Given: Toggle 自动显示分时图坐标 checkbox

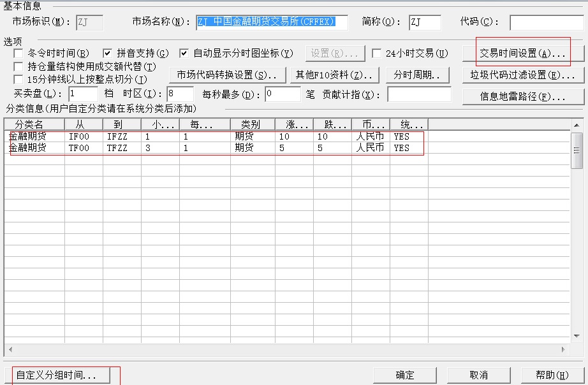Looking at the screenshot, I should [184, 54].
